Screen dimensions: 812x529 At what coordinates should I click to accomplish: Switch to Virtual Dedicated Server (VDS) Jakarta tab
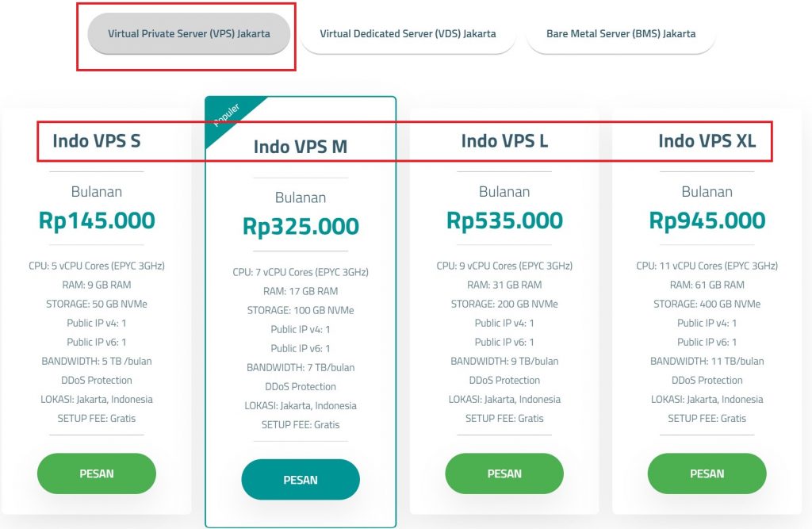[x=408, y=34]
